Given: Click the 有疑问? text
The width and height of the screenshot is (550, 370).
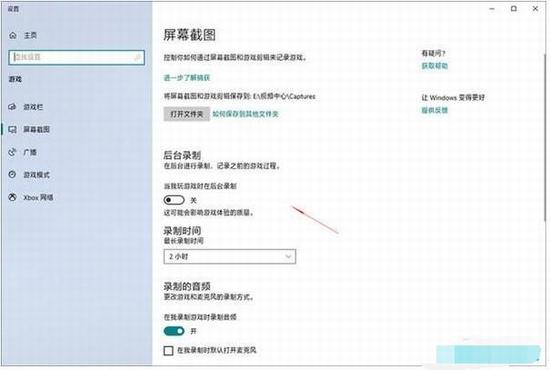Looking at the screenshot, I should click(x=433, y=53).
